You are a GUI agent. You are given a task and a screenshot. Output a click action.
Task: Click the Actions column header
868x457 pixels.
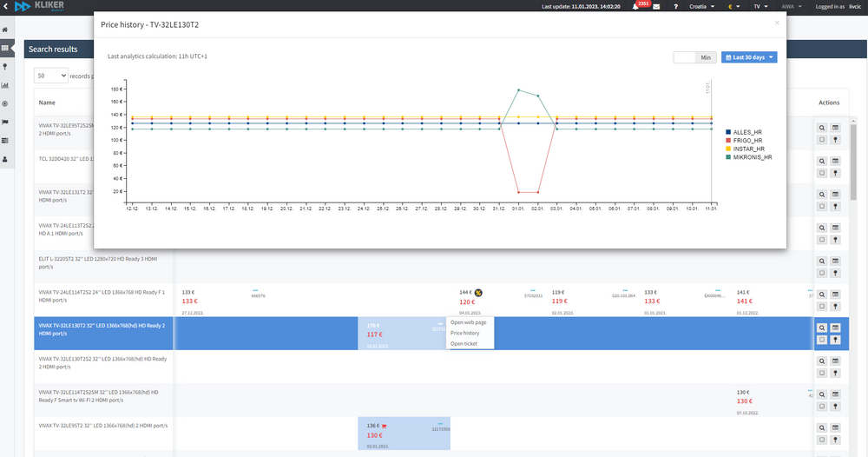pyautogui.click(x=829, y=103)
